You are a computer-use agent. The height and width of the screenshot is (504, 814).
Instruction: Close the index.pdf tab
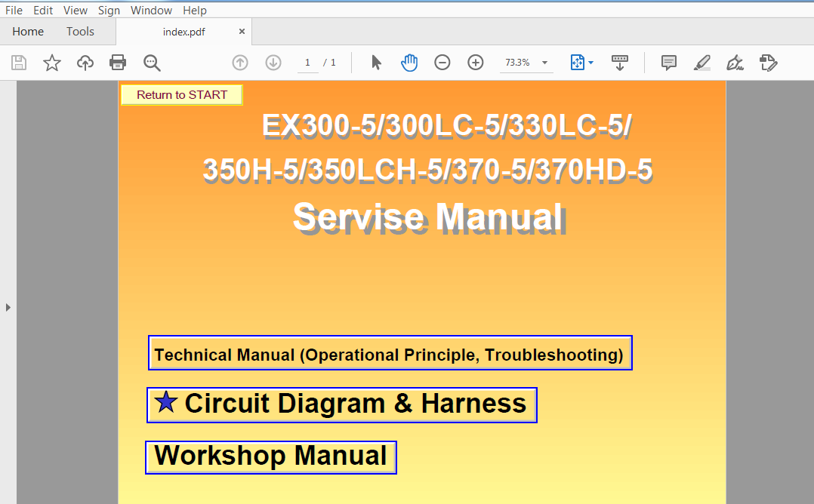point(242,32)
